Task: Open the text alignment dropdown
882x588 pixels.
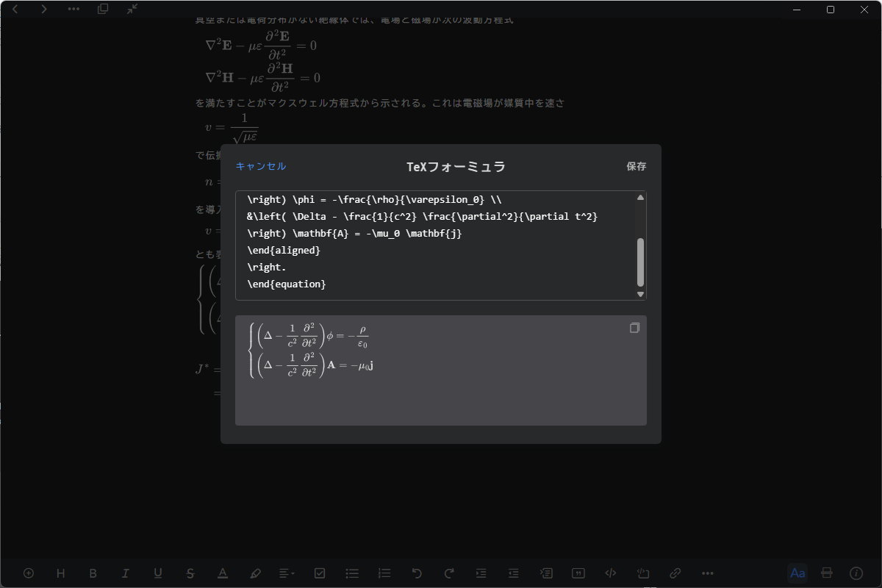Action: (287, 573)
